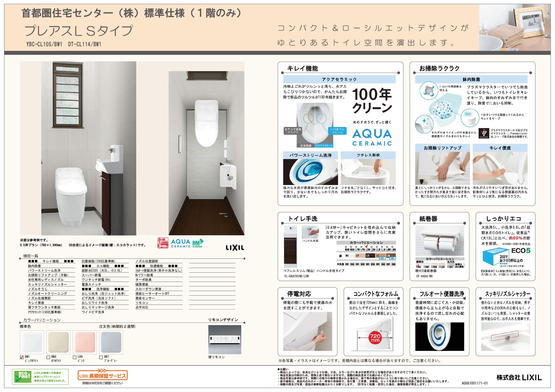Click the YBC-CL10S/BW1 model number
The height and width of the screenshot is (392, 555).
click(x=44, y=44)
